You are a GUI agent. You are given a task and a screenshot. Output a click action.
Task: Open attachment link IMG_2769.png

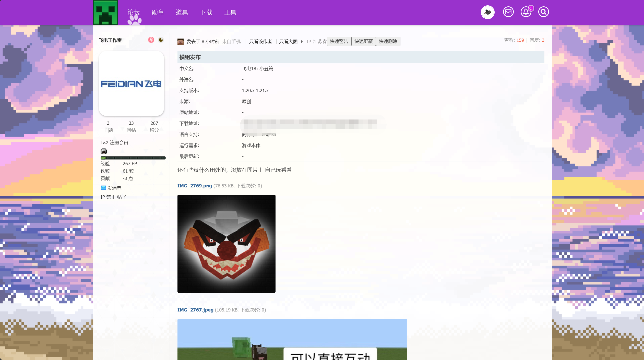point(195,186)
